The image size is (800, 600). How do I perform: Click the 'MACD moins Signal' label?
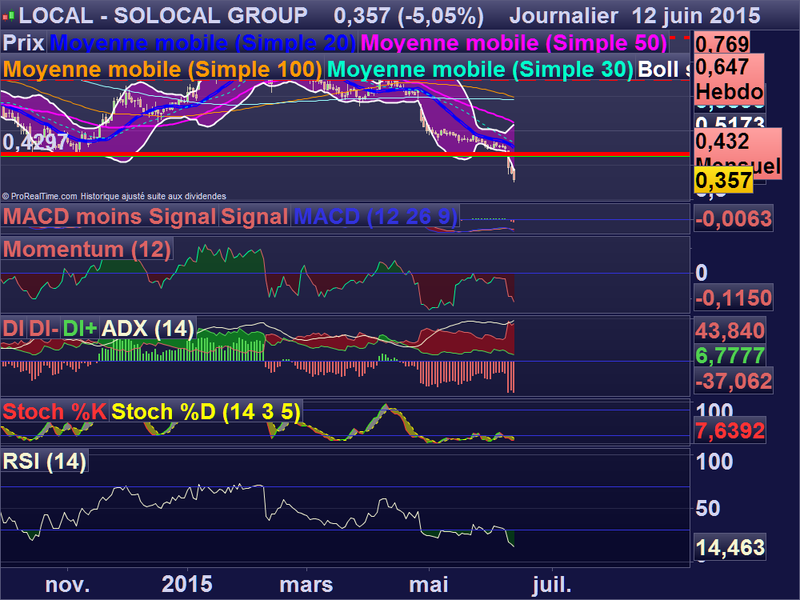click(x=109, y=216)
